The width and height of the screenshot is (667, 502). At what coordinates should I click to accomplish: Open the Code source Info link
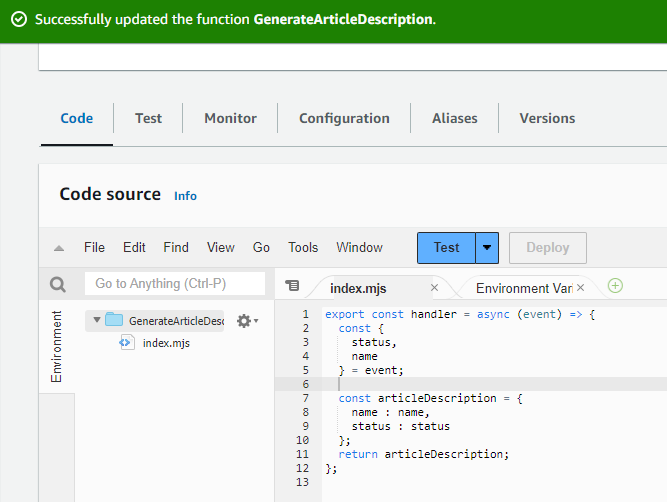(185, 196)
